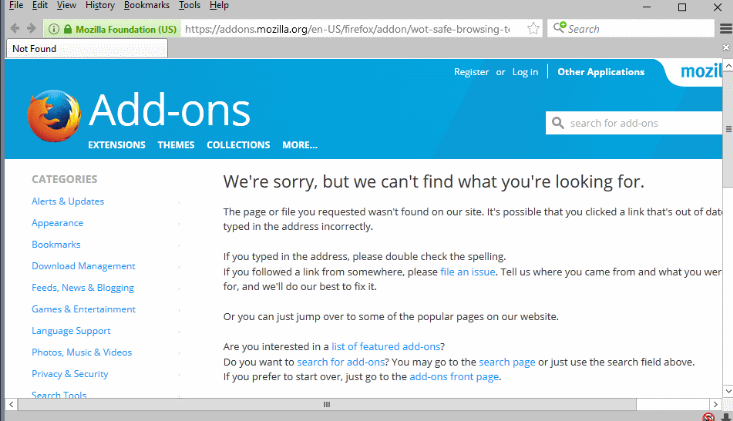The height and width of the screenshot is (421, 733).
Task: Open the Help menu
Action: (219, 5)
